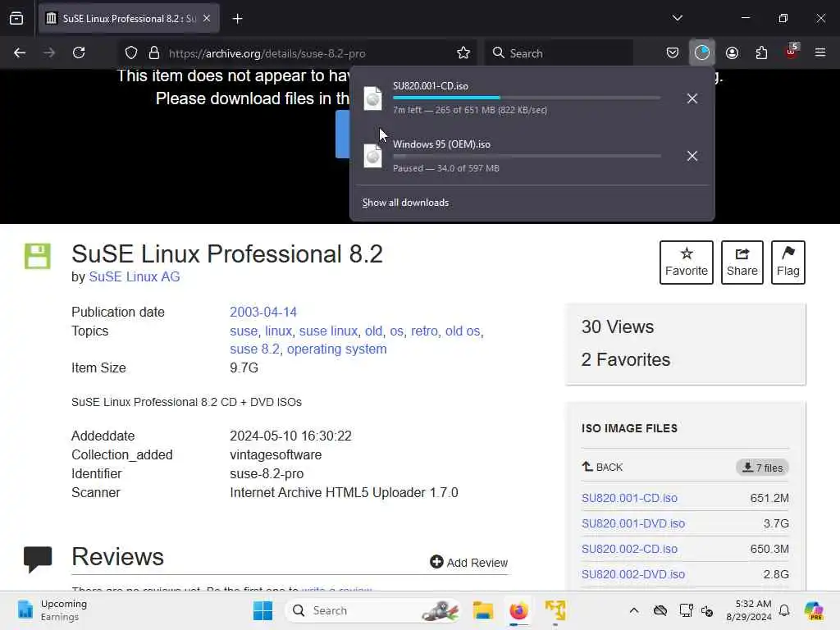Screen dimensions: 840x630
Task: Open the 'os' topic link
Action: 396,331
